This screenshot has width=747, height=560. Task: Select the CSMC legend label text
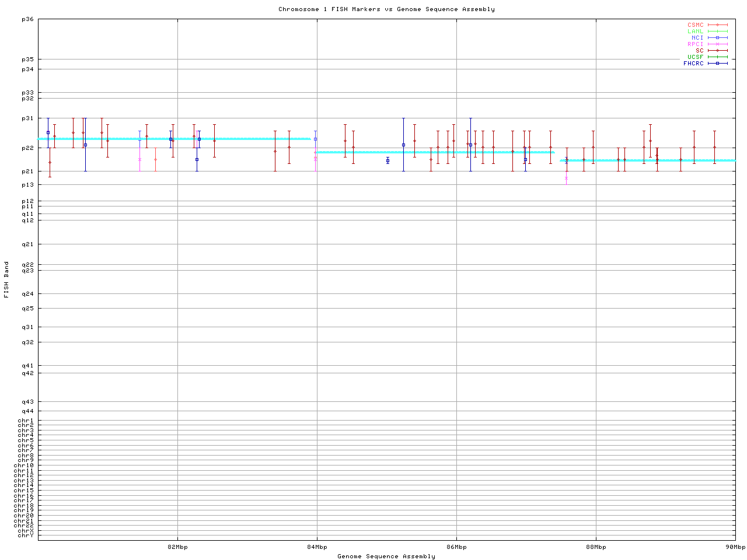point(695,25)
